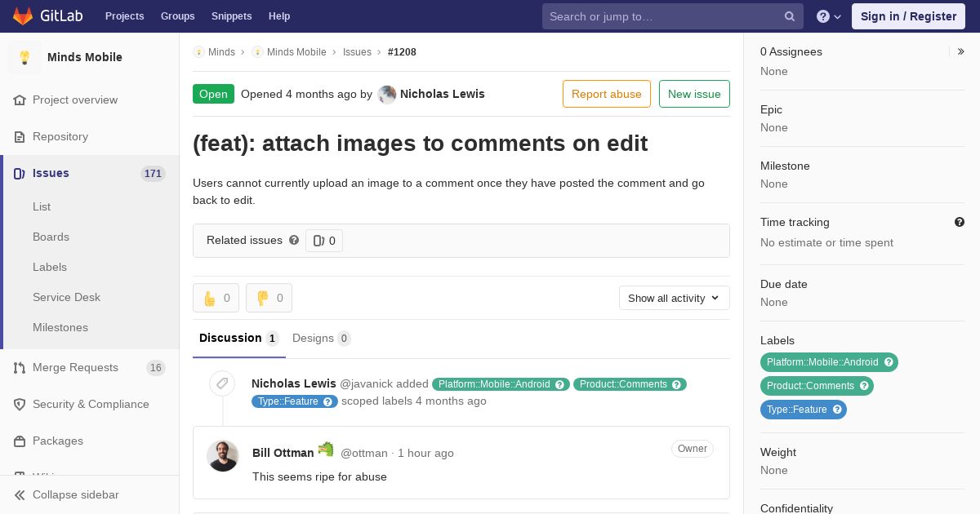980x514 pixels.
Task: Click the GitLab fox logo
Action: coord(23,16)
